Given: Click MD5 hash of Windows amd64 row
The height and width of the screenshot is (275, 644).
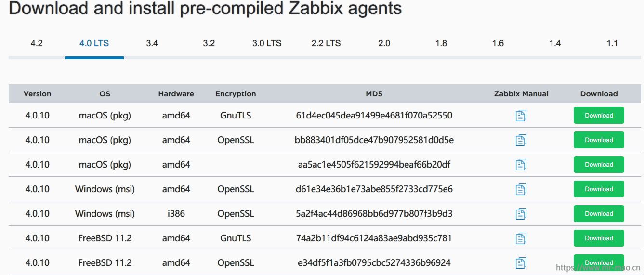Looking at the screenshot, I should (x=374, y=189).
